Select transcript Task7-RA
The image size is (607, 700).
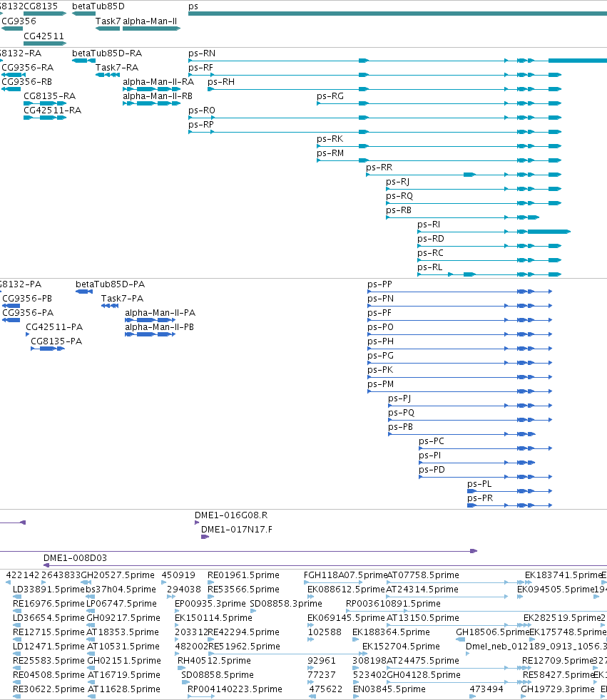tap(116, 68)
